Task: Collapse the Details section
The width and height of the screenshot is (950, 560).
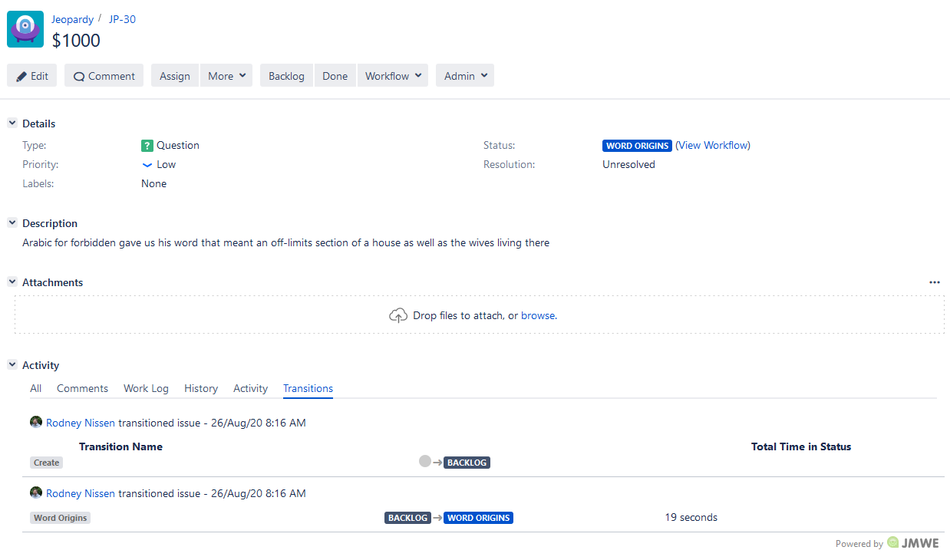Action: [12, 123]
